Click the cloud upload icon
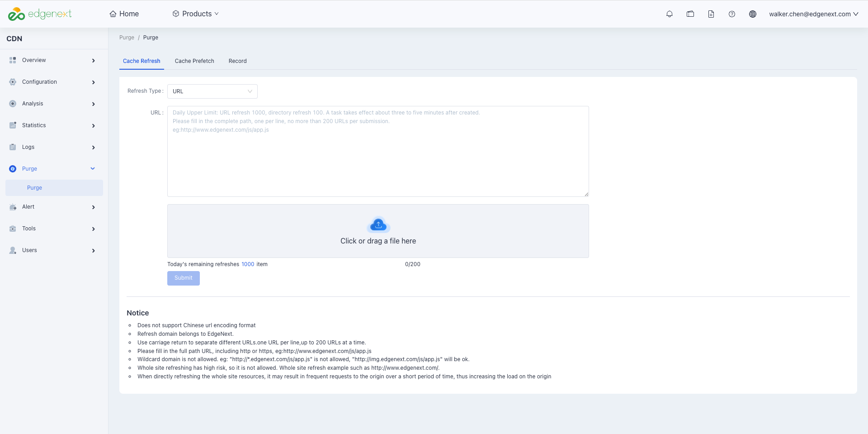This screenshot has width=868, height=434. coord(378,225)
